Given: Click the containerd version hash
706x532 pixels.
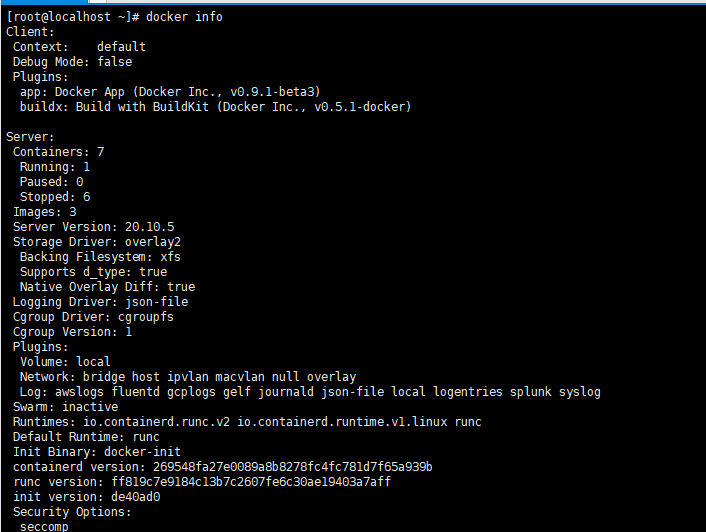Looking at the screenshot, I should click(x=293, y=467).
